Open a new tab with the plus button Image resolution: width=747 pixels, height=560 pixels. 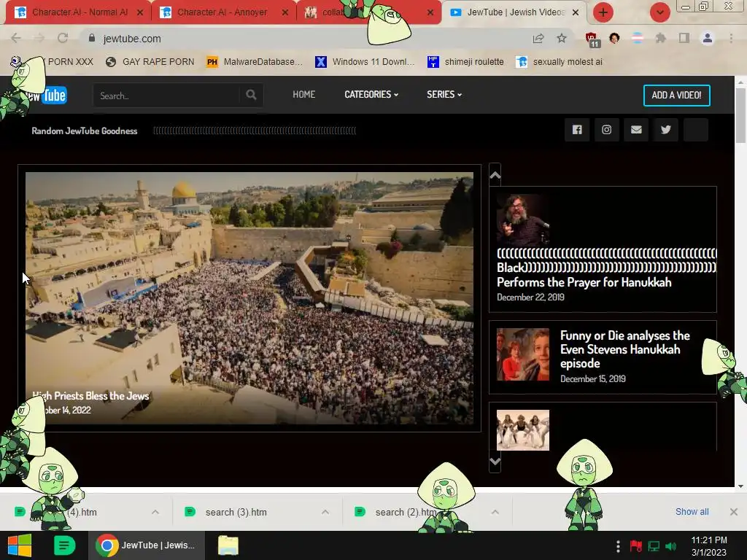(x=603, y=12)
